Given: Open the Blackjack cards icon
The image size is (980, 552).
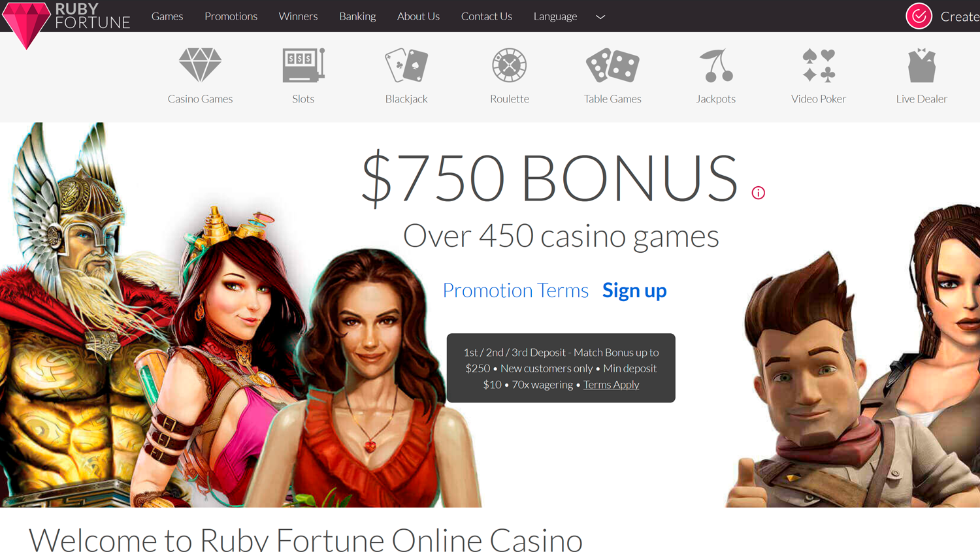Looking at the screenshot, I should 406,65.
